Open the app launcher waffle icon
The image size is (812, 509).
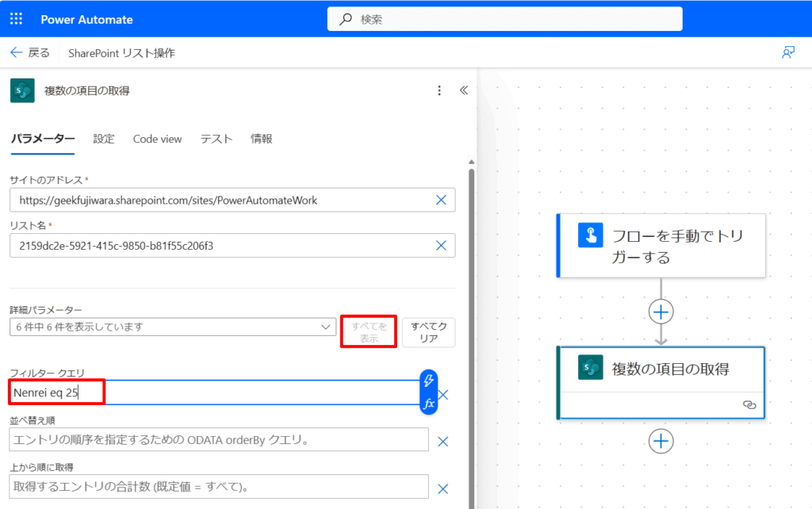[x=16, y=19]
